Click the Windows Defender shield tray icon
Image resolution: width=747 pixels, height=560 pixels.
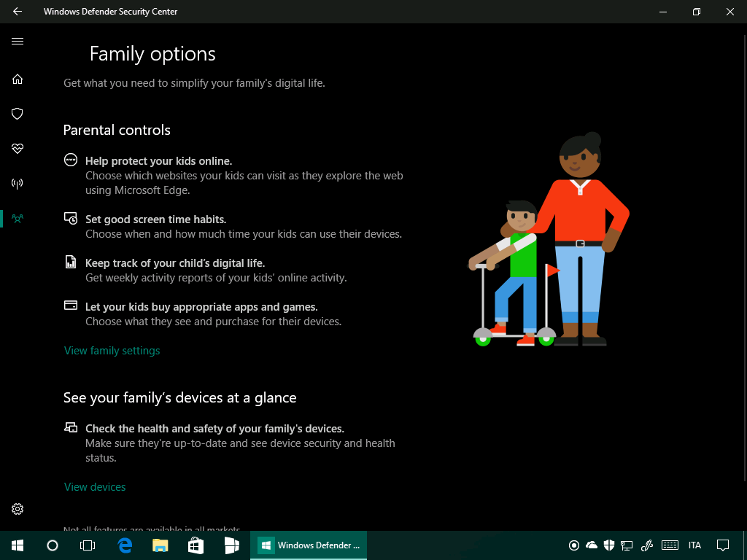[x=609, y=545]
